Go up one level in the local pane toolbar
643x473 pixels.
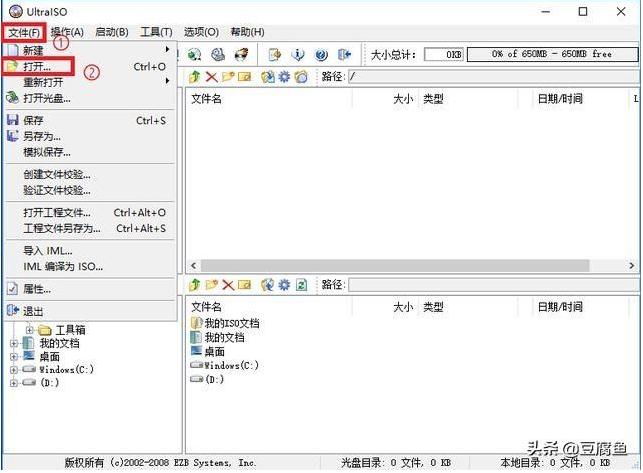tap(194, 285)
